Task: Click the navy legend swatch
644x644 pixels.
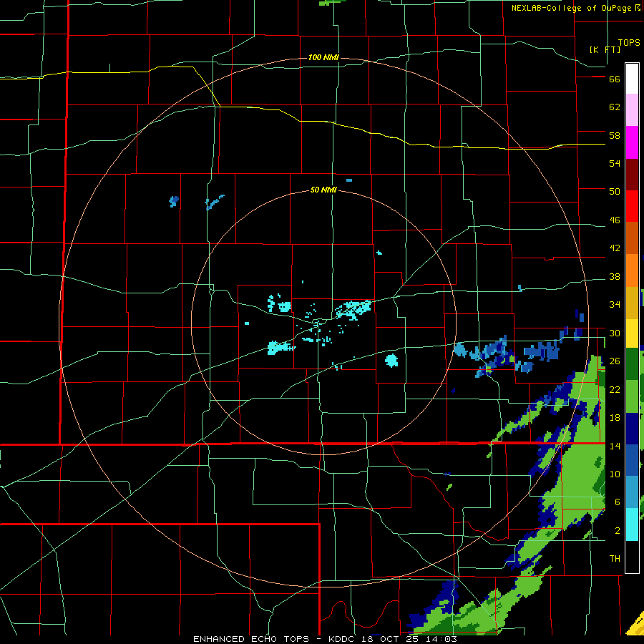Action: point(632,429)
